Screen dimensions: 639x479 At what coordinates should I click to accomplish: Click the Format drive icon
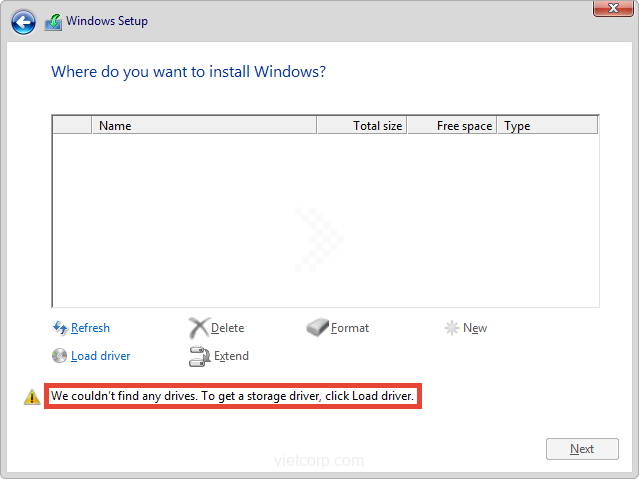click(318, 328)
